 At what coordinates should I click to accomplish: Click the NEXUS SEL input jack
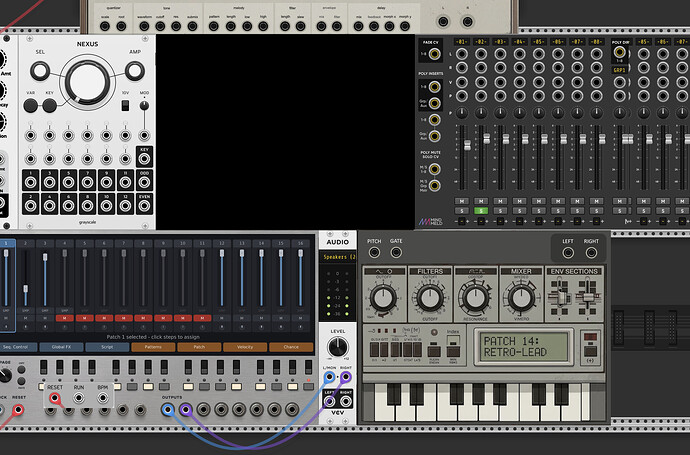point(40,71)
